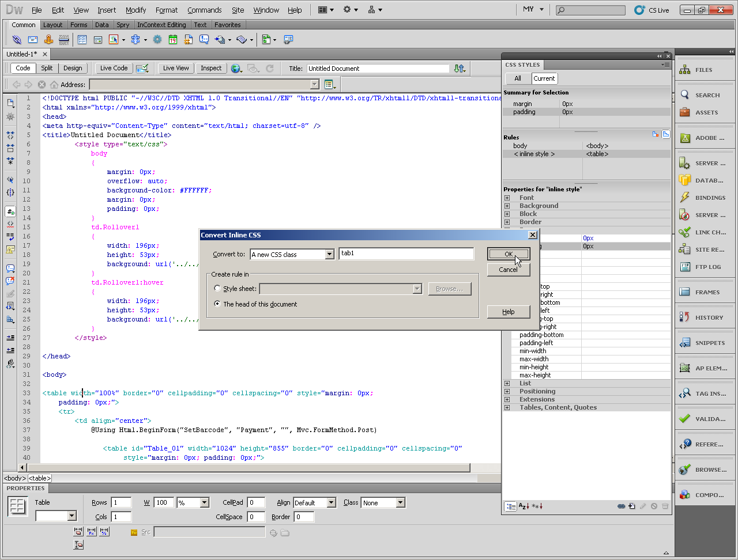Image resolution: width=738 pixels, height=560 pixels.
Task: Click OK in Convert Inline CSS dialog
Action: click(508, 254)
